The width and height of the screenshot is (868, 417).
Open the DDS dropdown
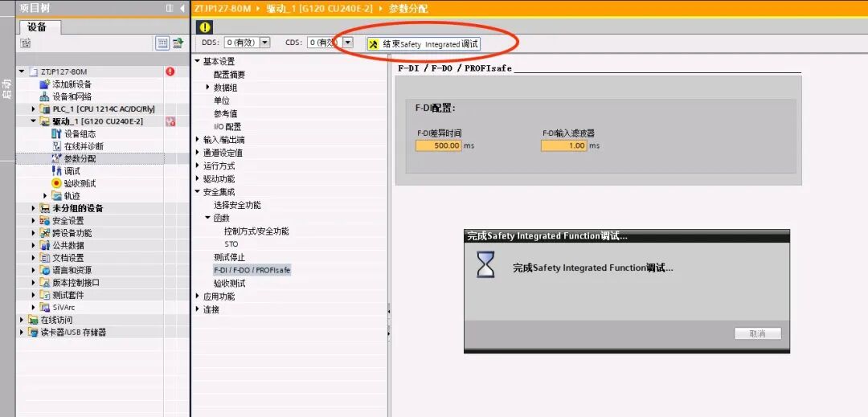264,43
